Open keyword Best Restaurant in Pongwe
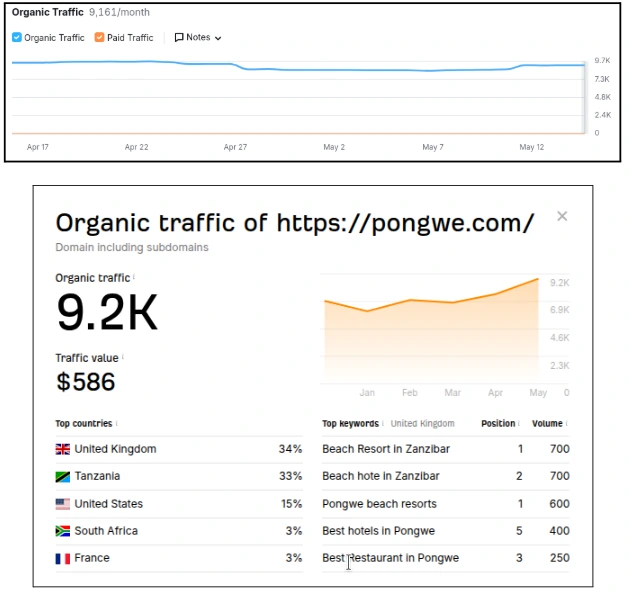This screenshot has width=629, height=592. 390,558
